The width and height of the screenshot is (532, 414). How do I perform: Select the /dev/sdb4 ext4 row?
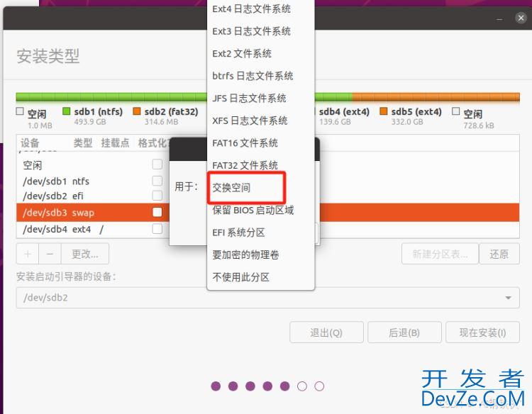coord(93,229)
